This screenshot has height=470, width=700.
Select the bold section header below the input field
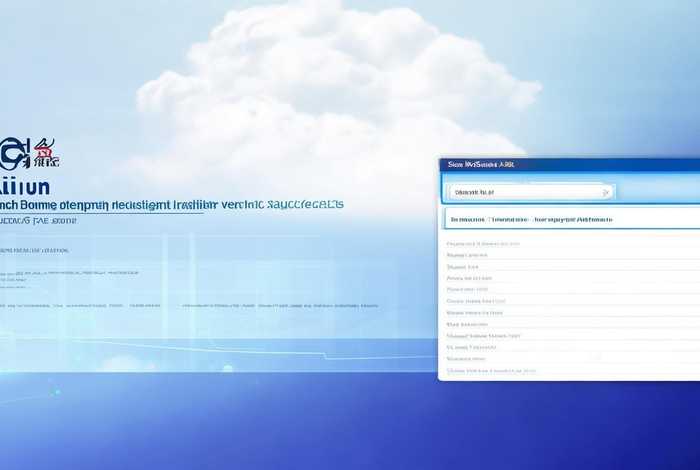pyautogui.click(x=531, y=218)
